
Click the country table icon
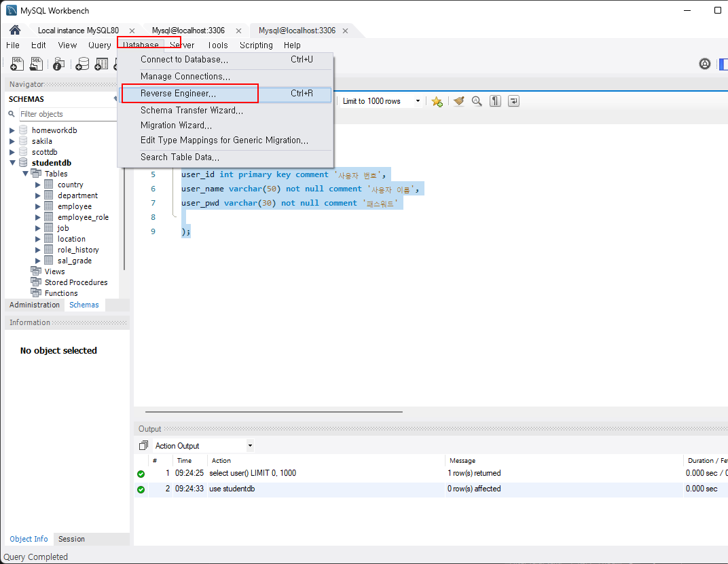pos(49,185)
